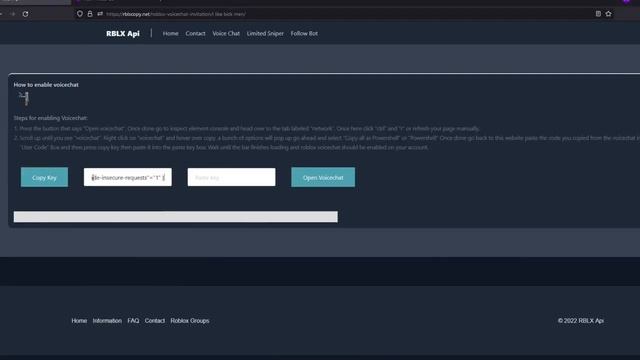Click the Open Voicechat button
Viewport: 640px width, 360px height.
[323, 177]
